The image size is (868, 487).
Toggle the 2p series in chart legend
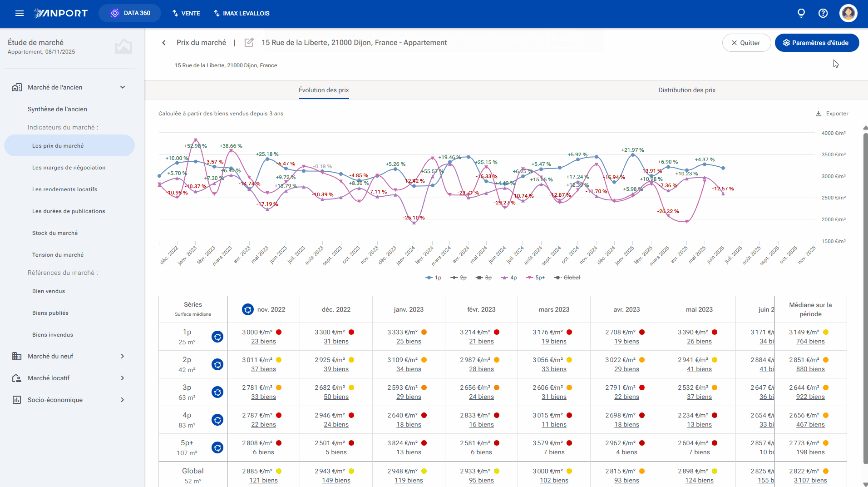[x=459, y=278]
